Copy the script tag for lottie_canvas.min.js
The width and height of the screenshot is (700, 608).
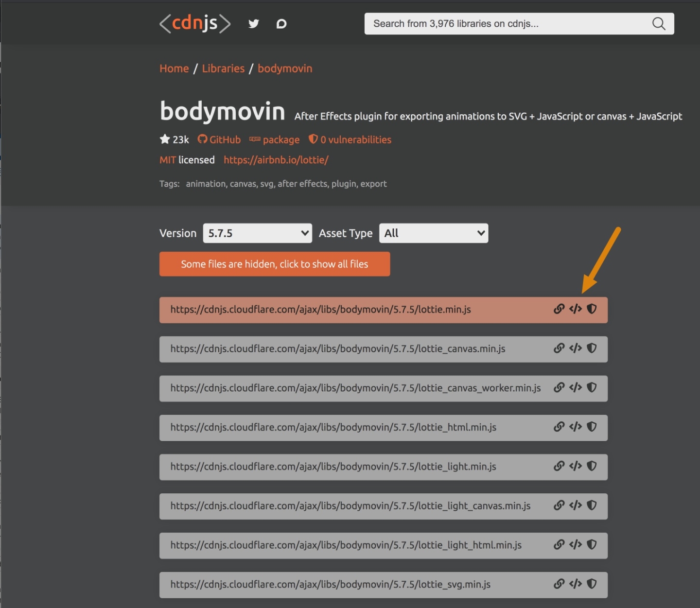pyautogui.click(x=576, y=348)
